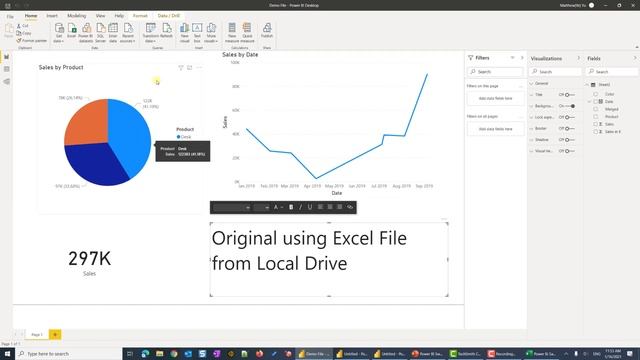Open Transform data editor
Image resolution: width=640 pixels, height=360 pixels.
[x=151, y=33]
